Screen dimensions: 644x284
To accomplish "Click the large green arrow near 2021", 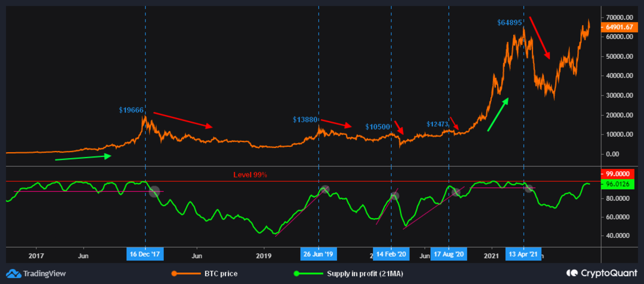I will (x=497, y=115).
